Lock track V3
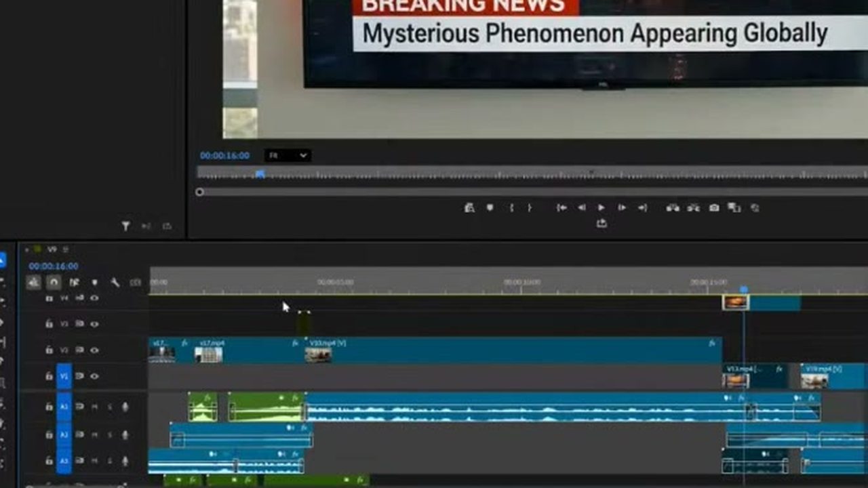Viewport: 868px width, 488px height. click(x=49, y=324)
